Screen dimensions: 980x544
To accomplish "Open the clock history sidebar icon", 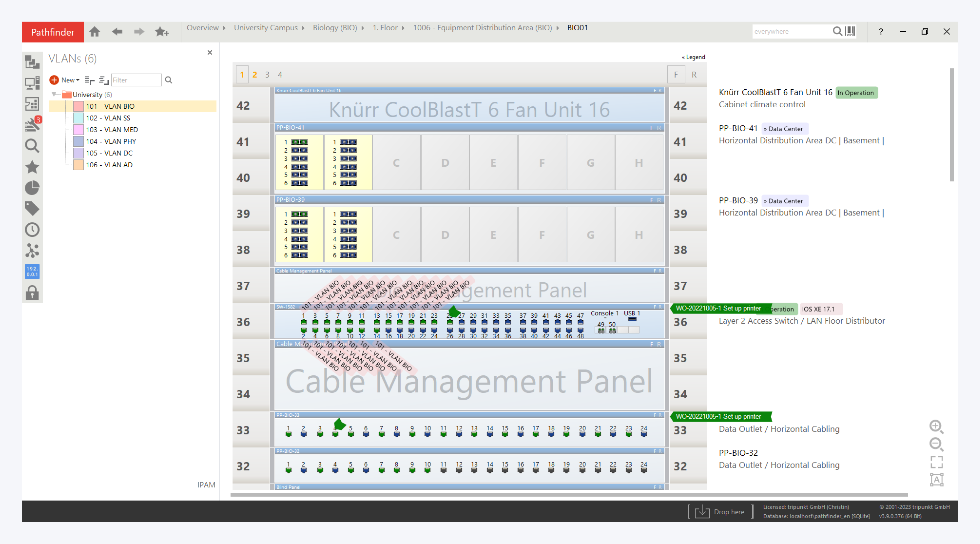I will pos(32,230).
